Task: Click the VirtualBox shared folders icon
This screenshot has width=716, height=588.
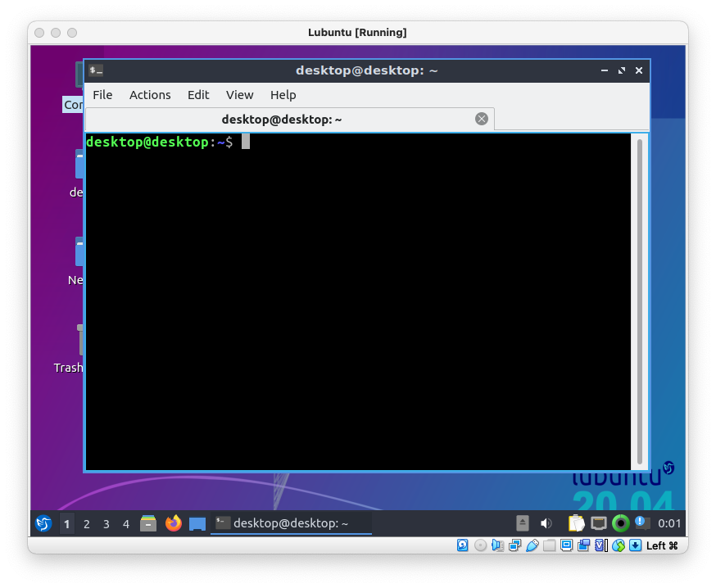Action: point(550,545)
